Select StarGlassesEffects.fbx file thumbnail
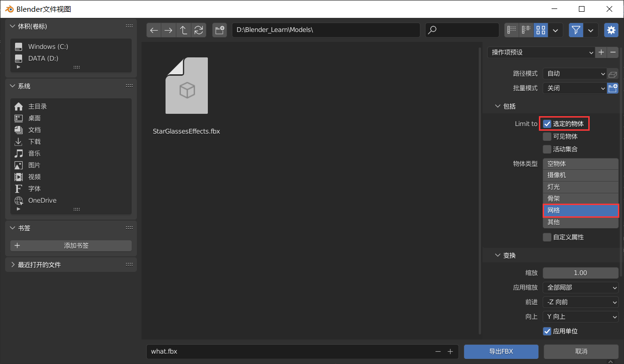Image resolution: width=624 pixels, height=364 pixels. pyautogui.click(x=187, y=86)
